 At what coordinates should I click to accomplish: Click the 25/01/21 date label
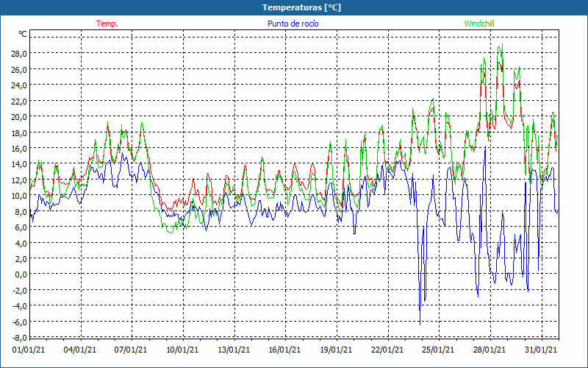(438, 350)
